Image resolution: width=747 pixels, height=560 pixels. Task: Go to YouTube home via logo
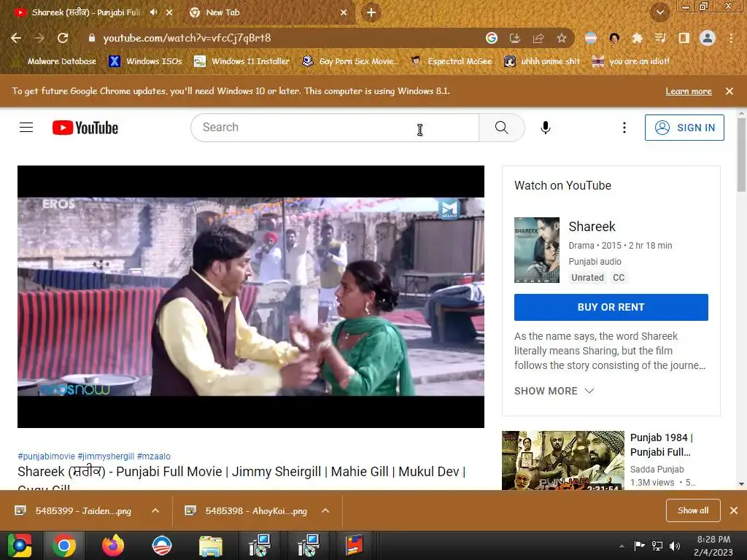pyautogui.click(x=85, y=128)
